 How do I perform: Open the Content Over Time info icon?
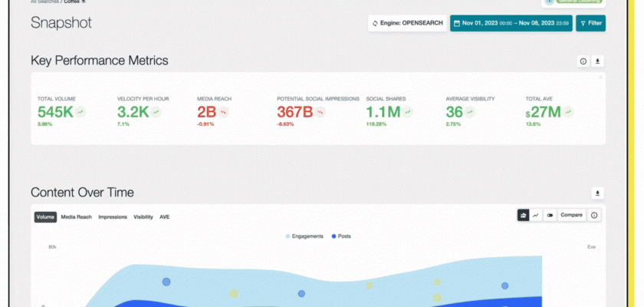[x=594, y=216]
